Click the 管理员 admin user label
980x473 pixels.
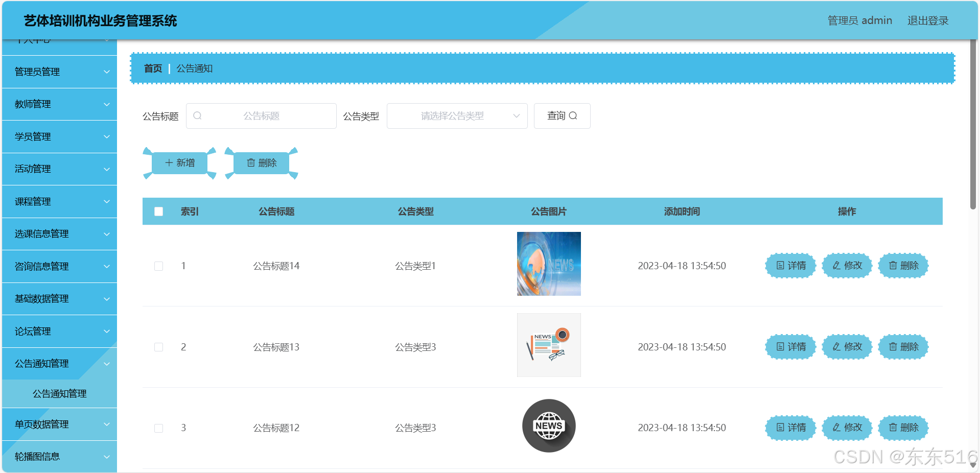tap(860, 20)
